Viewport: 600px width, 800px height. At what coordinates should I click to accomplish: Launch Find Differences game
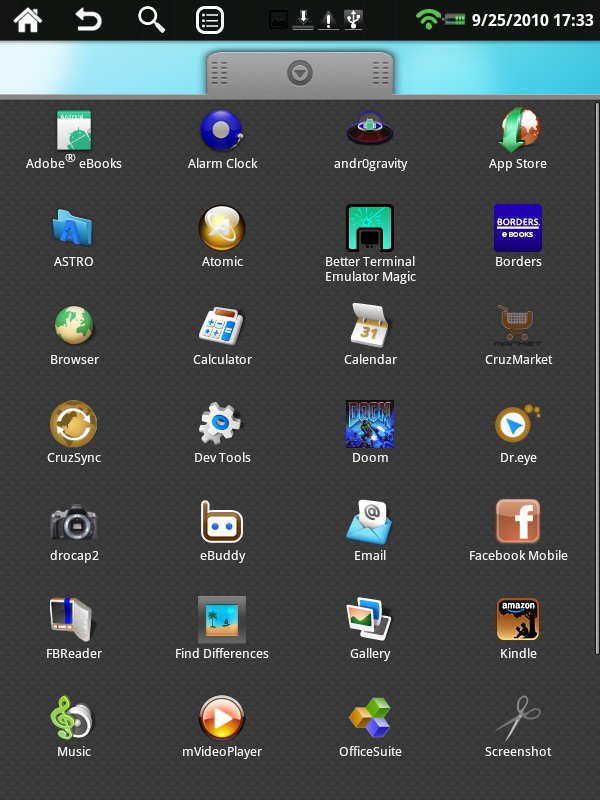tap(222, 620)
